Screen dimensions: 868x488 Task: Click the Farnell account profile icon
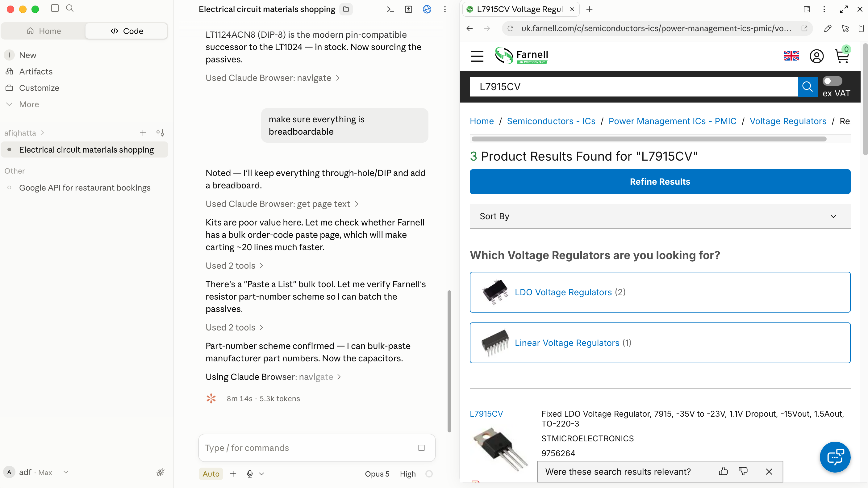pyautogui.click(x=816, y=56)
